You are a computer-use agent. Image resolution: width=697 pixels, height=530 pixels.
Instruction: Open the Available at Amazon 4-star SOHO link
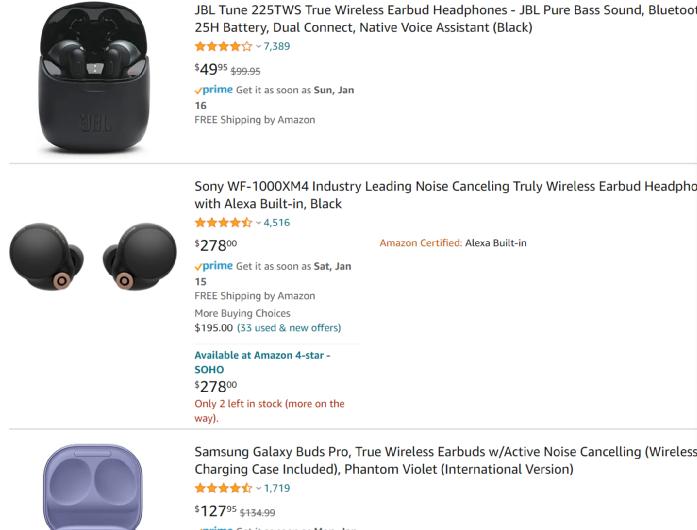point(262,362)
